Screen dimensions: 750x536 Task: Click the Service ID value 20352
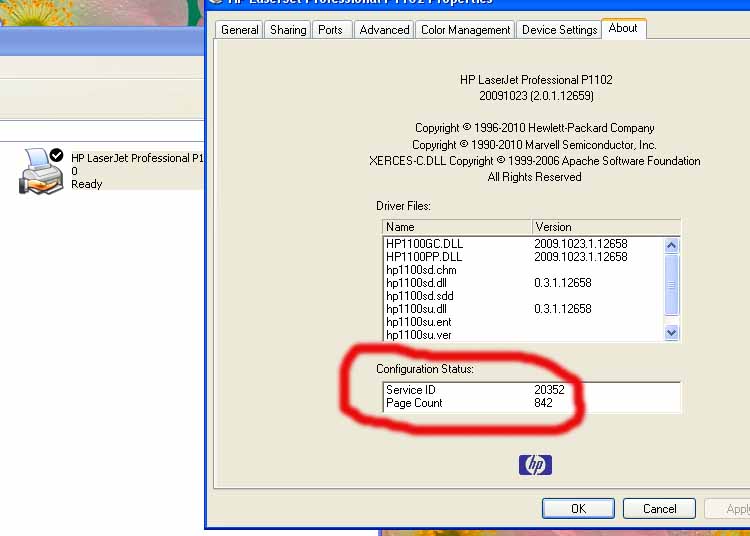coord(549,390)
